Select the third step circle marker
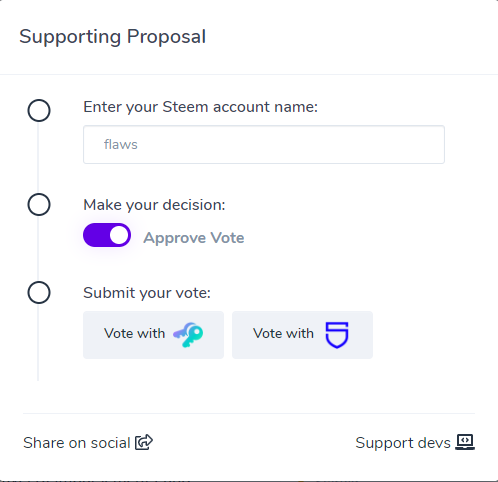The height and width of the screenshot is (482, 498). point(39,293)
